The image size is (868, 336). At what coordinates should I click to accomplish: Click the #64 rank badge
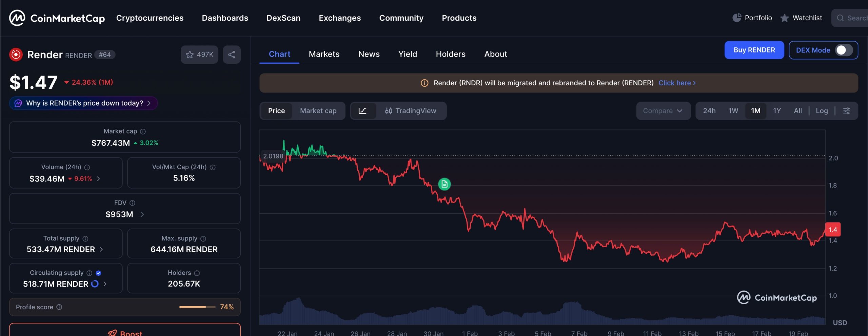(105, 55)
